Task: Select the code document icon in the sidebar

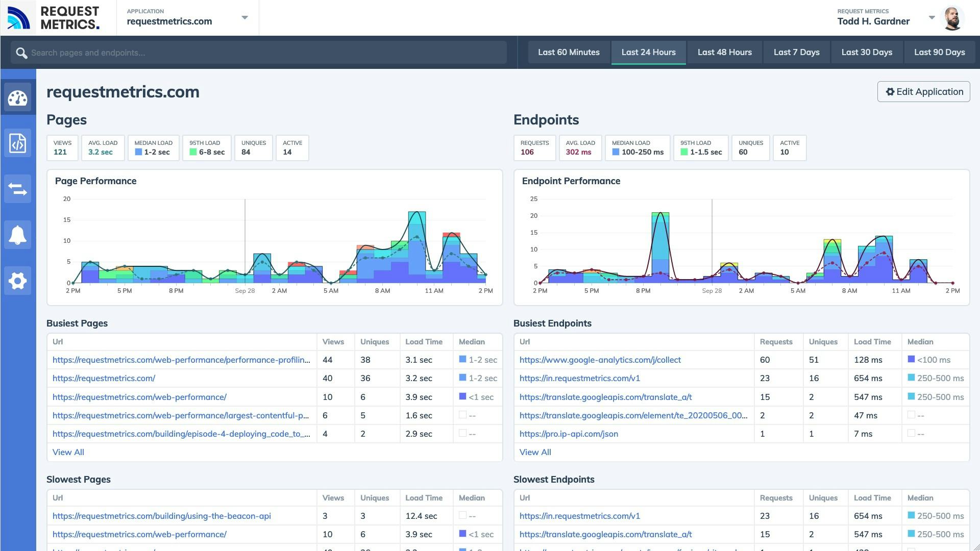Action: (18, 143)
